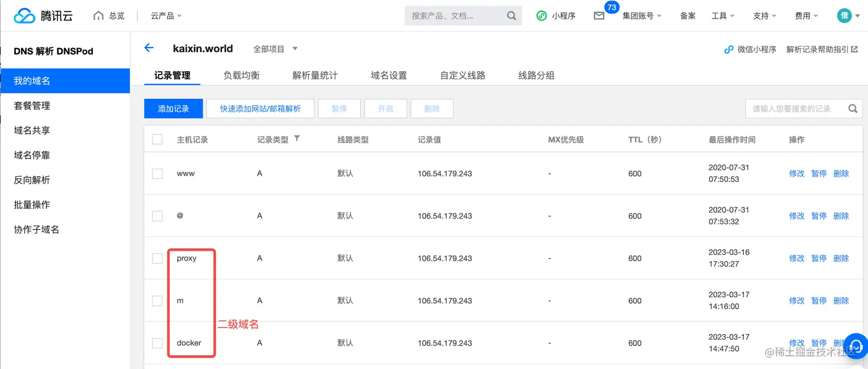Viewport: 868px width, 369px height.
Task: Check the proxy record checkbox
Action: coord(157,258)
